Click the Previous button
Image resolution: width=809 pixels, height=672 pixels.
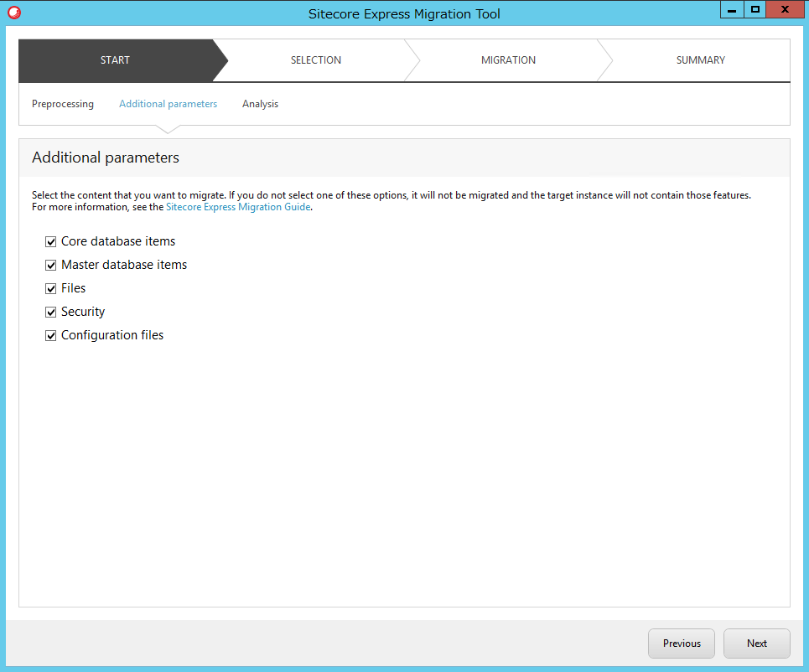click(x=682, y=644)
